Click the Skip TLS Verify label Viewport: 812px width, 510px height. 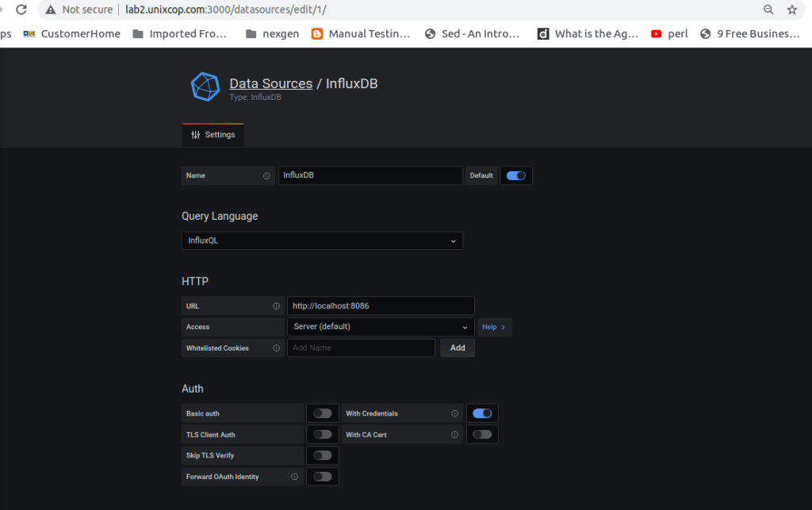[x=210, y=455]
